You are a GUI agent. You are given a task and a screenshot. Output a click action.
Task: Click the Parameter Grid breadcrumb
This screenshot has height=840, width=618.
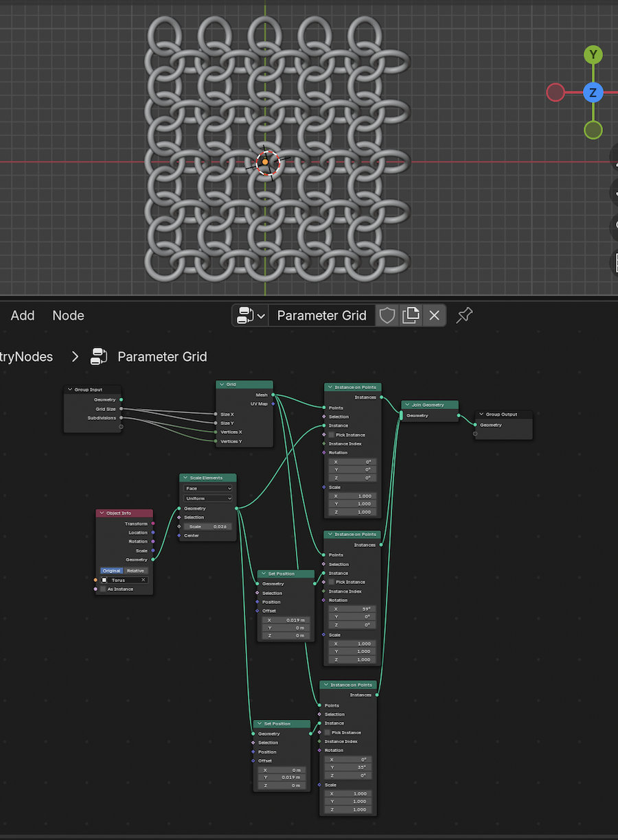161,357
